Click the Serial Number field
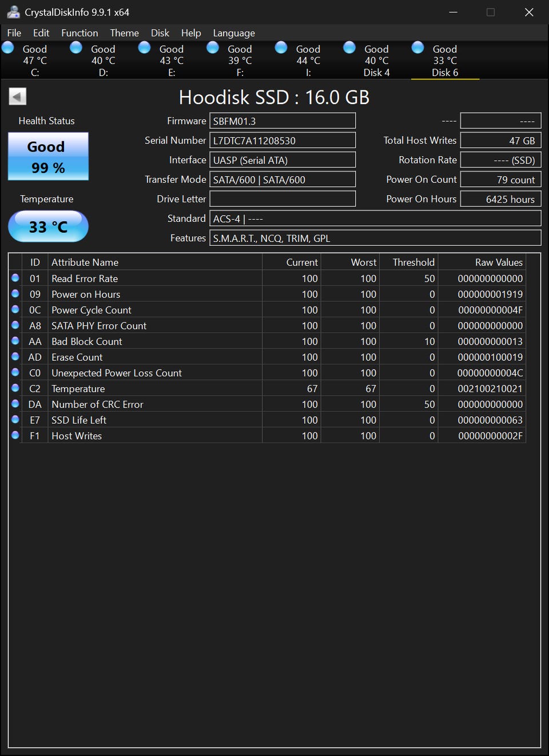Image resolution: width=549 pixels, height=756 pixels. [283, 140]
